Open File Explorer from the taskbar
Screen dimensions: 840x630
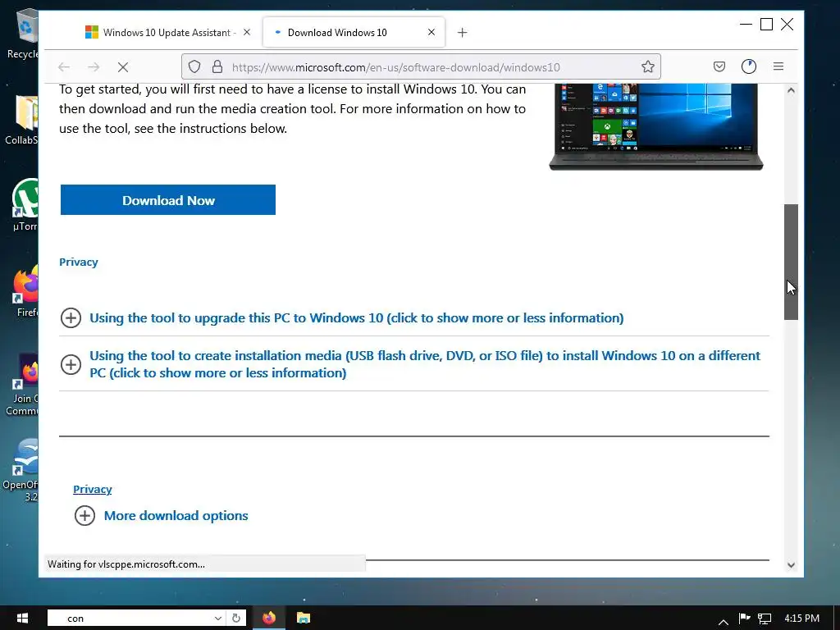(304, 618)
